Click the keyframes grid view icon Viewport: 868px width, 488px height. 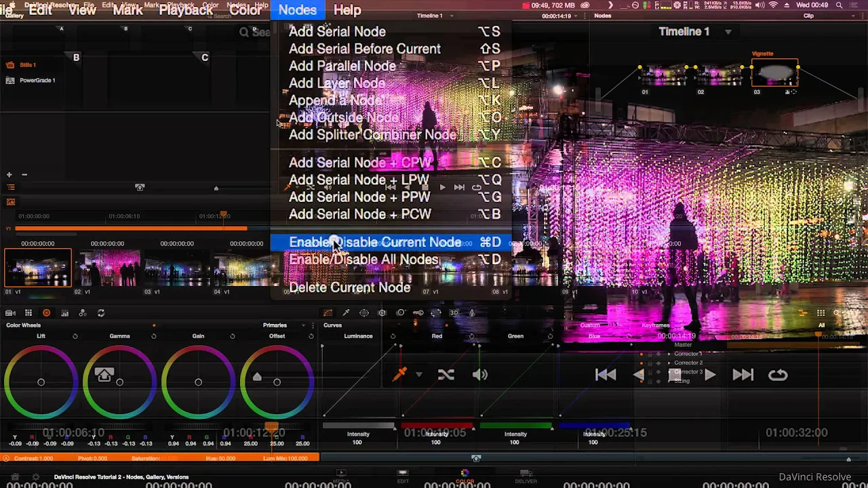[x=821, y=312]
